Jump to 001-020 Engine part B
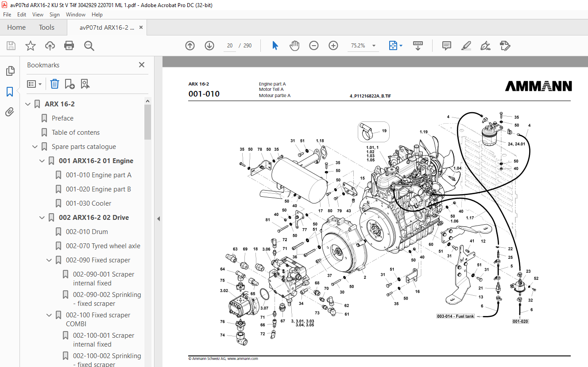Viewport: 588px width, 367px height. tap(98, 189)
